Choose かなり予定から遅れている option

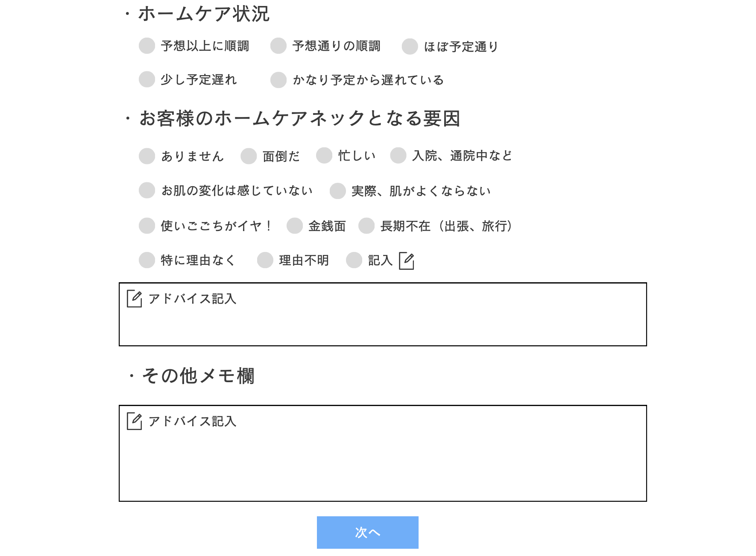[x=278, y=80]
